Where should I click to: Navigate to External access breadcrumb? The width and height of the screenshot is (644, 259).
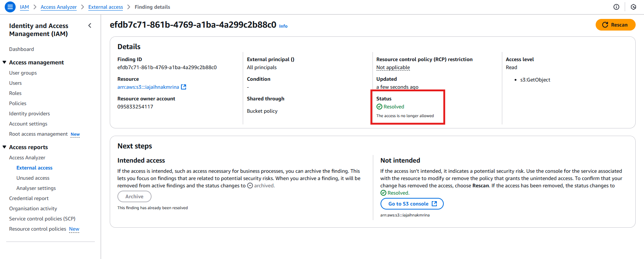tap(106, 7)
